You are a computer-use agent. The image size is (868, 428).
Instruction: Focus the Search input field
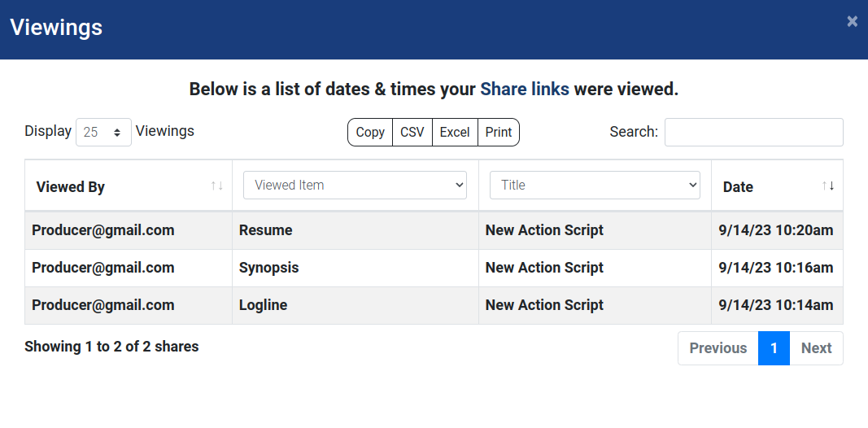tap(753, 132)
